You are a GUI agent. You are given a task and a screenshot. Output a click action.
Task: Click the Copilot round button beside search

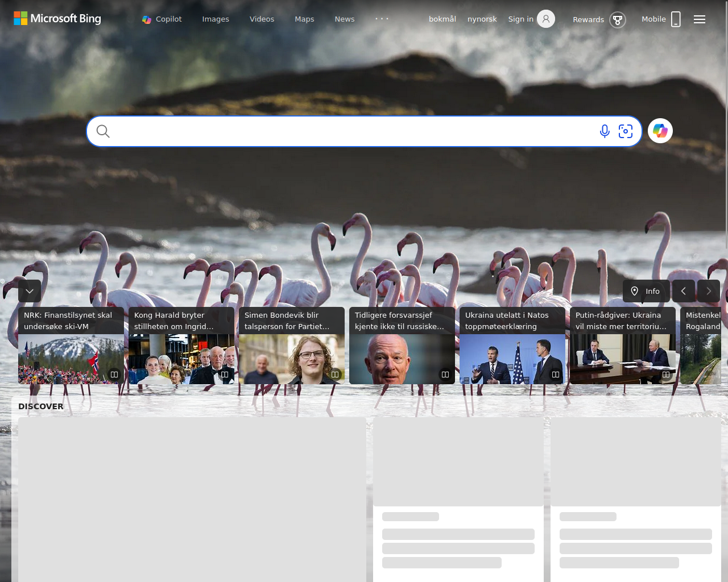click(x=660, y=131)
